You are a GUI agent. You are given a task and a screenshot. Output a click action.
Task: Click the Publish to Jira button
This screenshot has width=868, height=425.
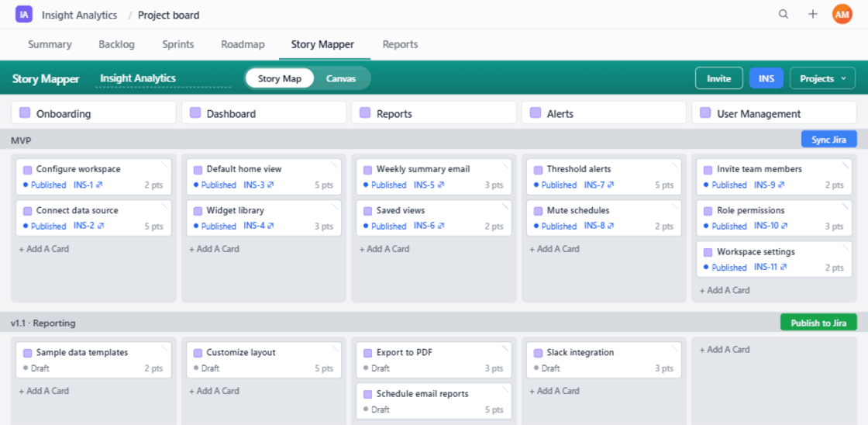click(x=818, y=323)
